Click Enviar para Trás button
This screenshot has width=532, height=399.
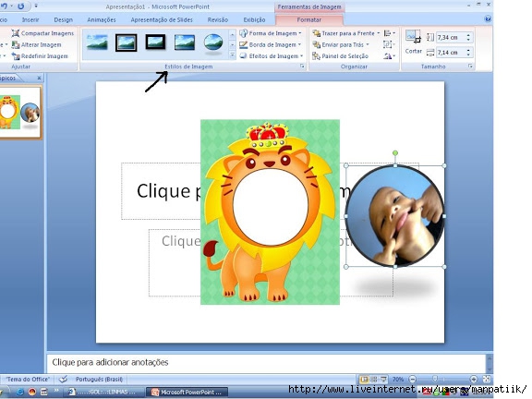[341, 44]
